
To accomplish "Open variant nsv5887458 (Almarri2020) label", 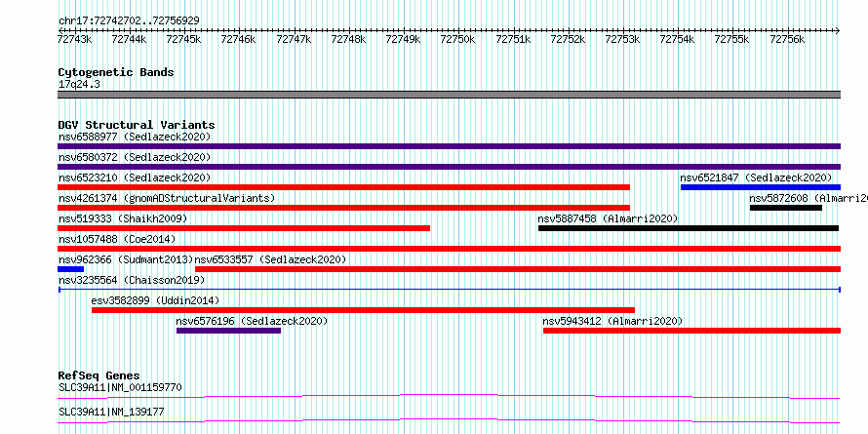I will click(x=608, y=218).
